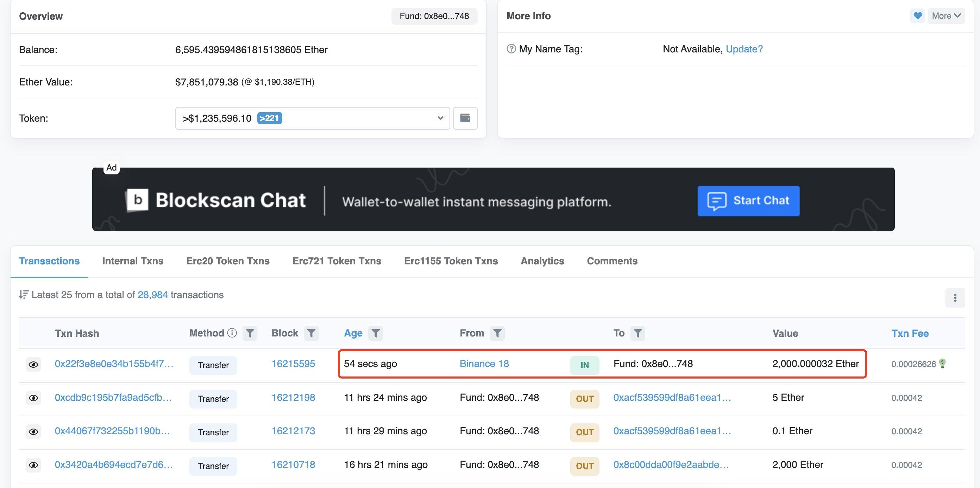Open block 16215595 link
The image size is (980, 488).
[293, 364]
